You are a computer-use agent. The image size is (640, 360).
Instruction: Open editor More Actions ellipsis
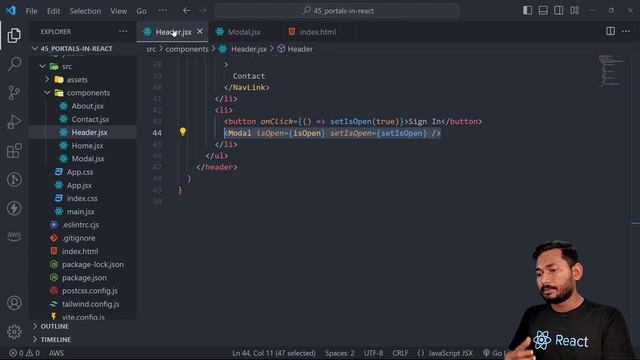(626, 31)
